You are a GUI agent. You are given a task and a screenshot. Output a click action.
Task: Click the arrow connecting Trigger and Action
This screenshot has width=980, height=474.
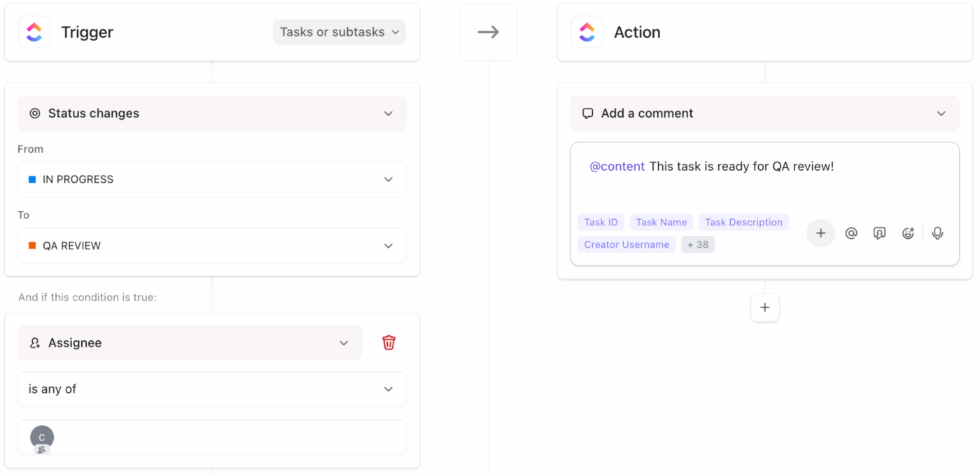(x=488, y=31)
